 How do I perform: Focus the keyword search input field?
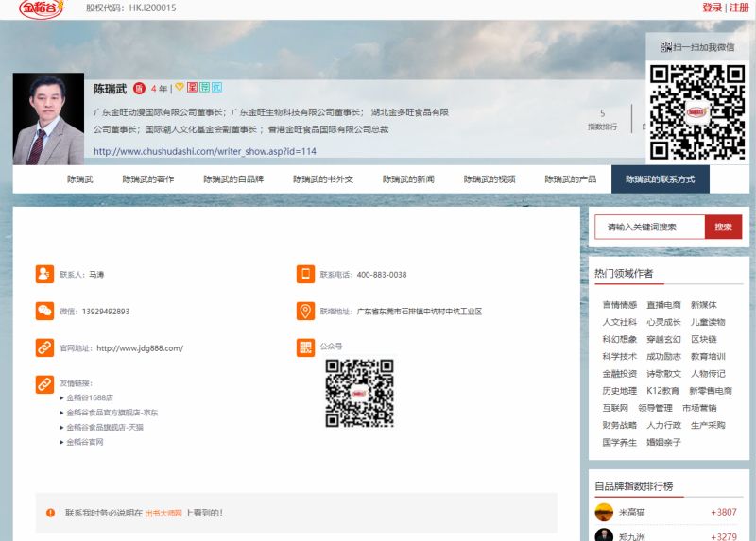649,227
